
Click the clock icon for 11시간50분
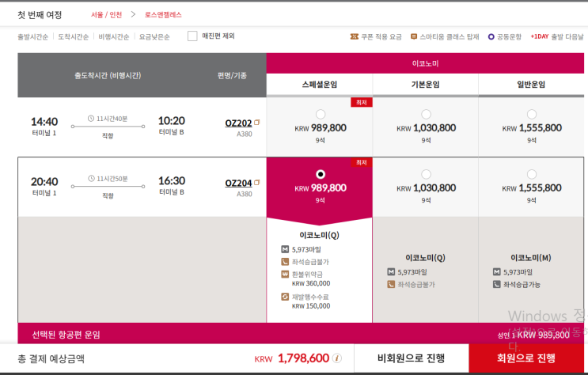tap(91, 179)
